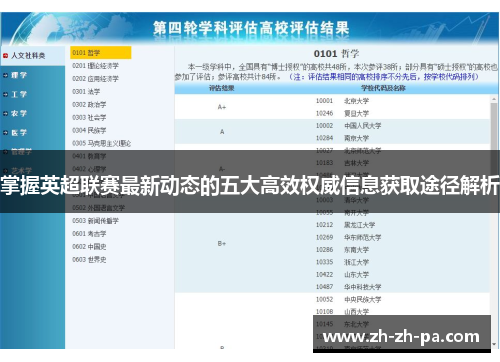Click the arrow icon beside 农学

coord(5,114)
